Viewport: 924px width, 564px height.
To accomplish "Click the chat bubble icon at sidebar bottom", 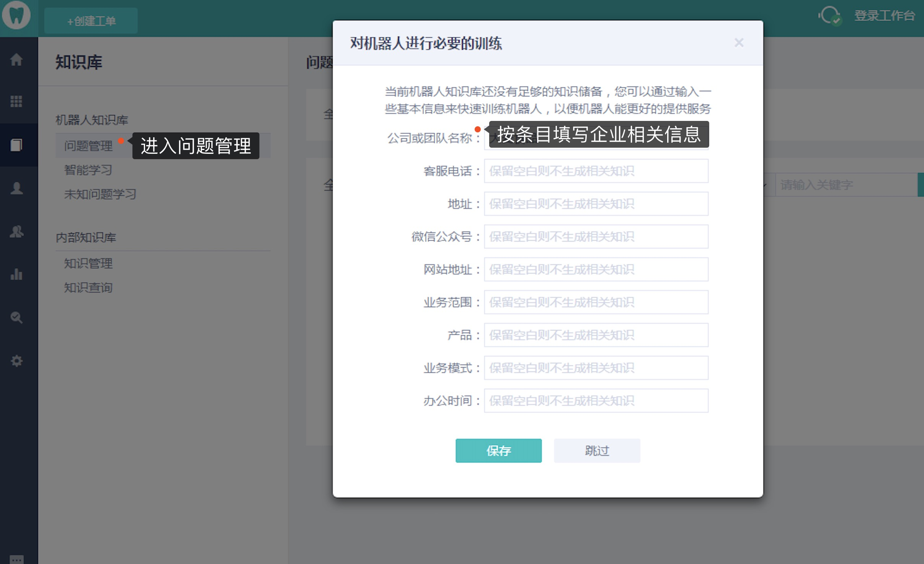I will click(x=16, y=559).
